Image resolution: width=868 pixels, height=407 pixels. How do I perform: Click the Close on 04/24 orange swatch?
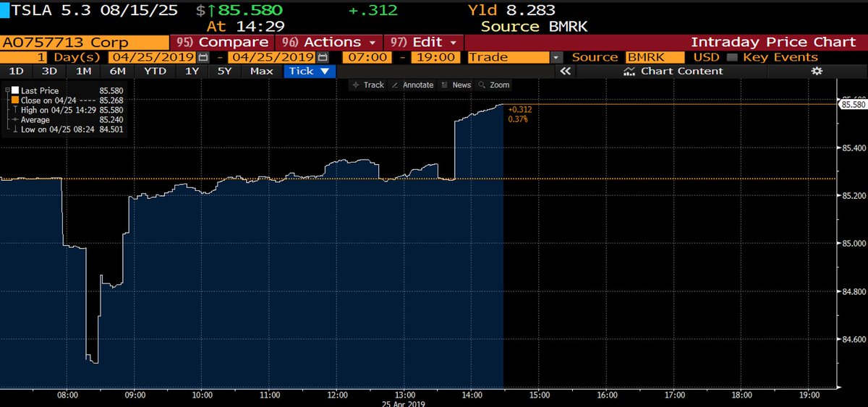15,100
